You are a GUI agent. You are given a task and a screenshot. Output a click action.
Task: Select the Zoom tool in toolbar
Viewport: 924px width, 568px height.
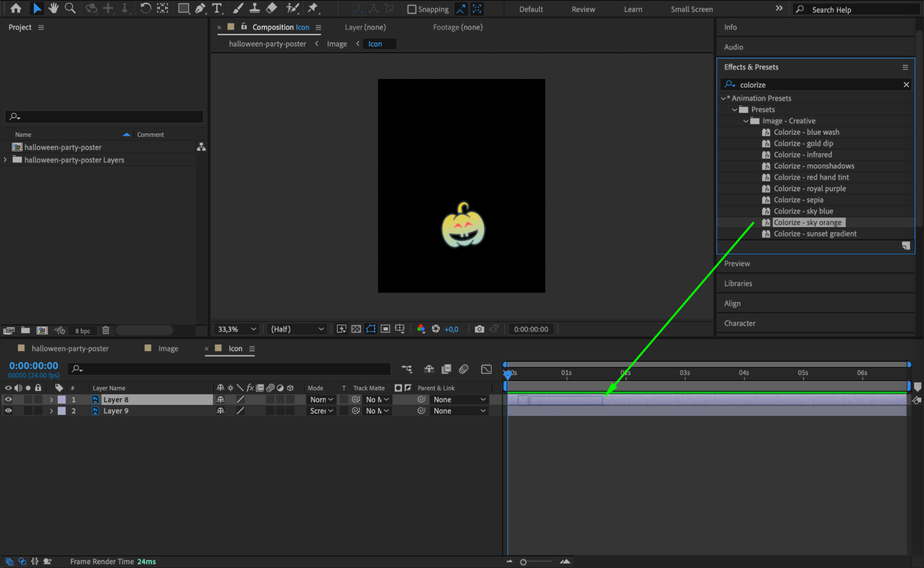70,8
